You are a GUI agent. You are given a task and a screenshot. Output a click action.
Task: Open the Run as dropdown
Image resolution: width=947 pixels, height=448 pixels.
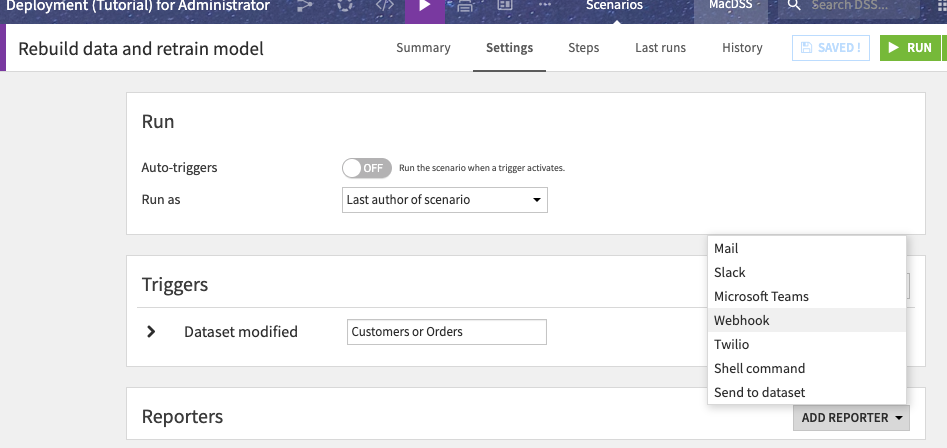445,200
